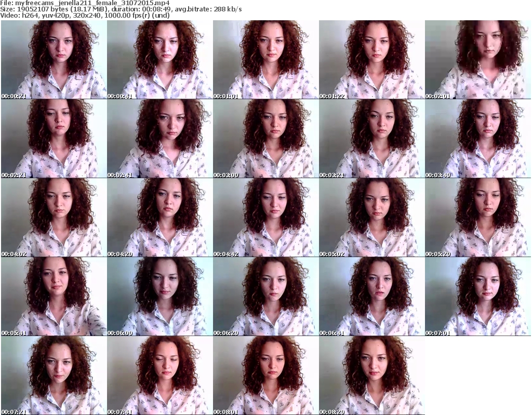Screen dimensions: 532x415
Task: Open the frame marked 00:03:40
Action: (478, 139)
